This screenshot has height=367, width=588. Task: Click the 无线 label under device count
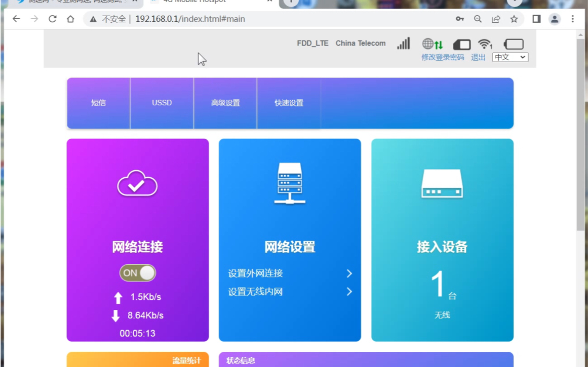tap(442, 315)
